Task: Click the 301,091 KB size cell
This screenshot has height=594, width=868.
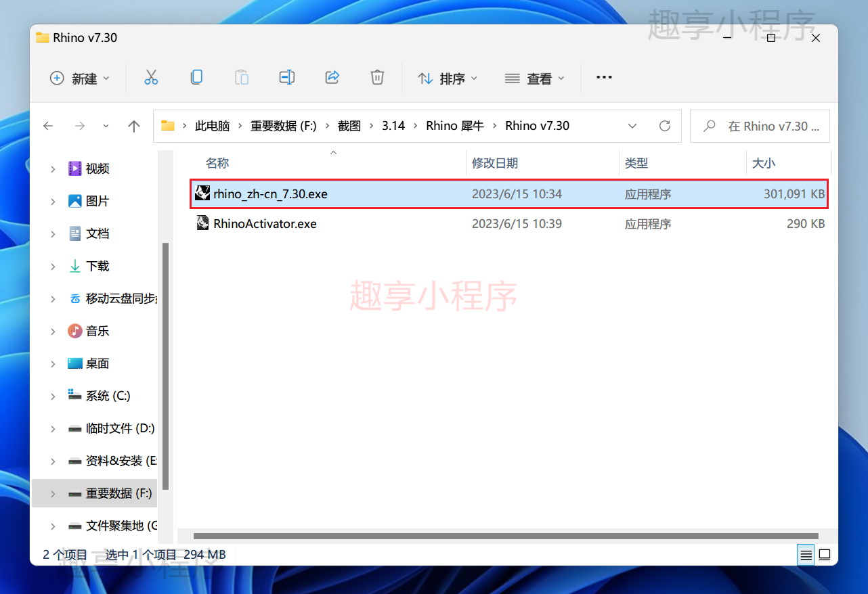Action: 794,194
